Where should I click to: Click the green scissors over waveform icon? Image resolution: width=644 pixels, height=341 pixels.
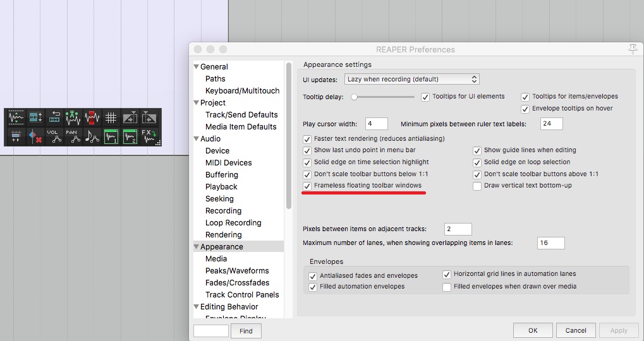pyautogui.click(x=73, y=117)
